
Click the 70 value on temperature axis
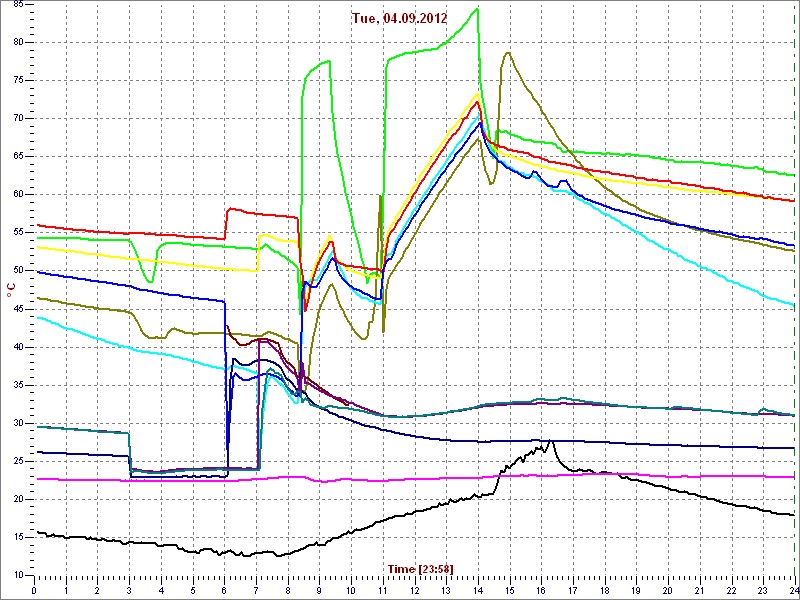[x=17, y=118]
